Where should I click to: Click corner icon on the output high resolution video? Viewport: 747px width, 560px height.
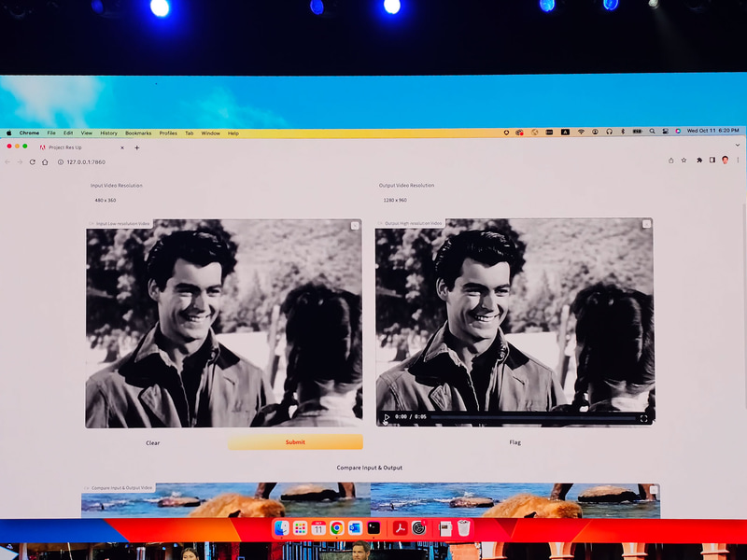pos(646,224)
